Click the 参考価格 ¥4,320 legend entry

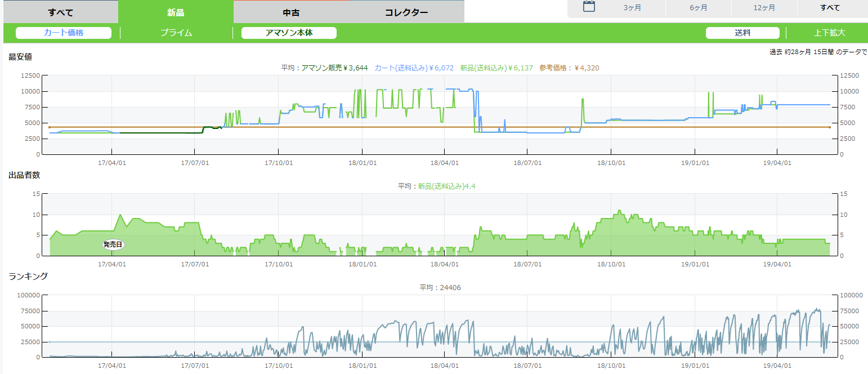tap(569, 68)
